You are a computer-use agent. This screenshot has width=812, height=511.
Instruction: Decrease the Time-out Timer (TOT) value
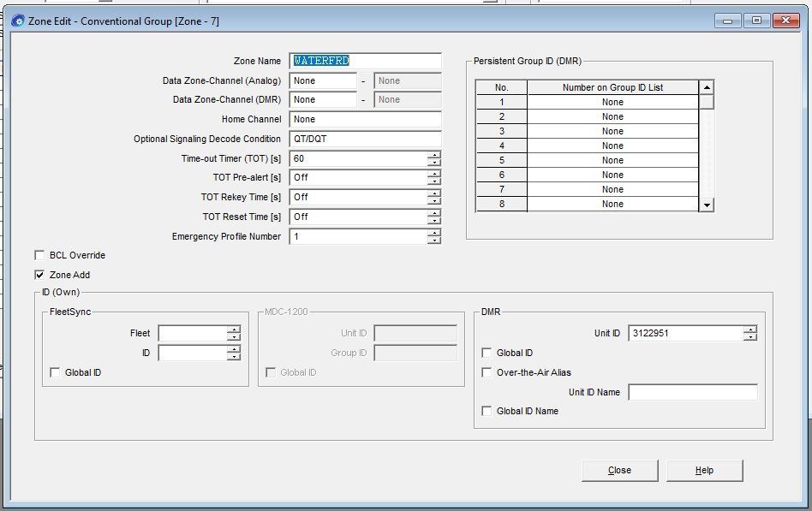pyautogui.click(x=434, y=162)
